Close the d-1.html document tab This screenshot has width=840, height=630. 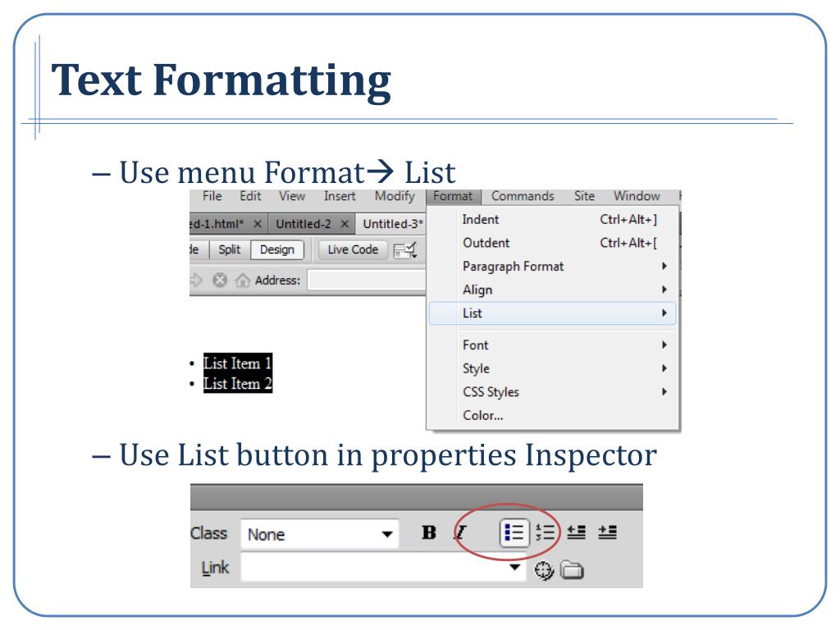[x=257, y=224]
